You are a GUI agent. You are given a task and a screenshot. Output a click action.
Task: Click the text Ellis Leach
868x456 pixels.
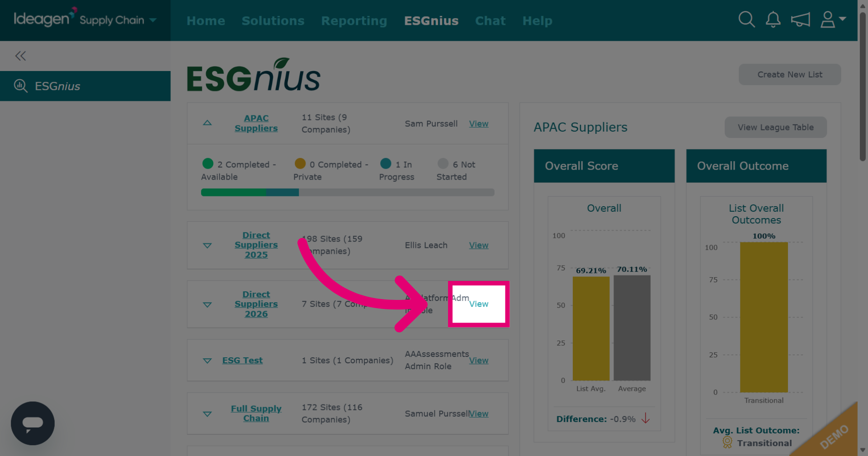(426, 245)
